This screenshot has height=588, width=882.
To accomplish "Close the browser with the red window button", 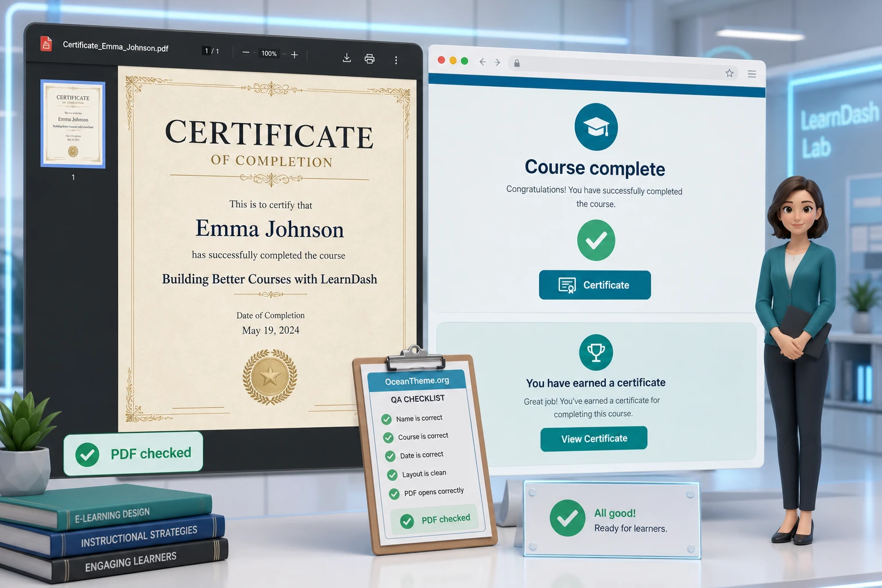I will click(x=442, y=60).
